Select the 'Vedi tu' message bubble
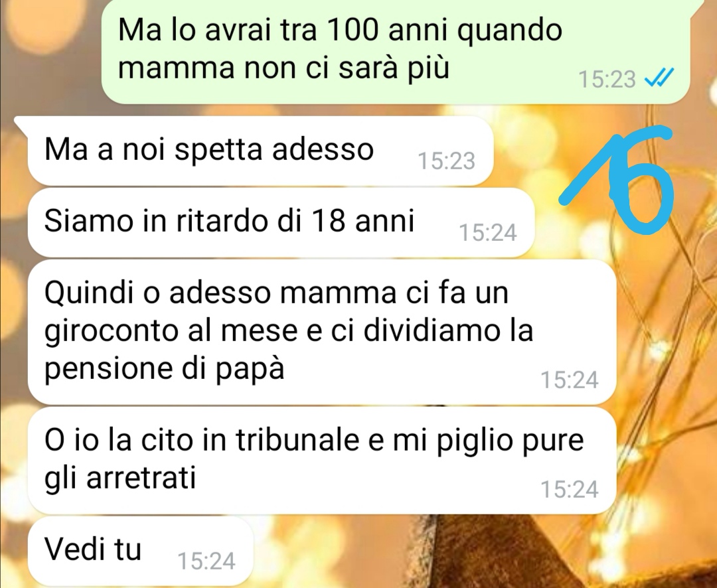 140,551
